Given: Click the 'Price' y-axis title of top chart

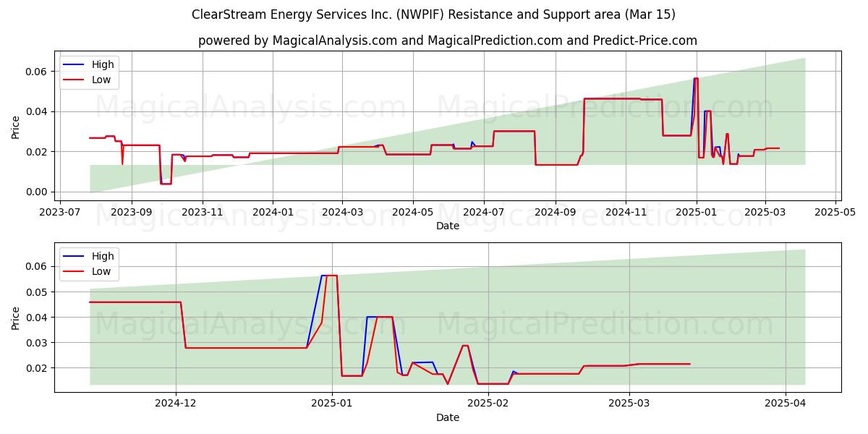Looking at the screenshot, I should click(x=16, y=126).
